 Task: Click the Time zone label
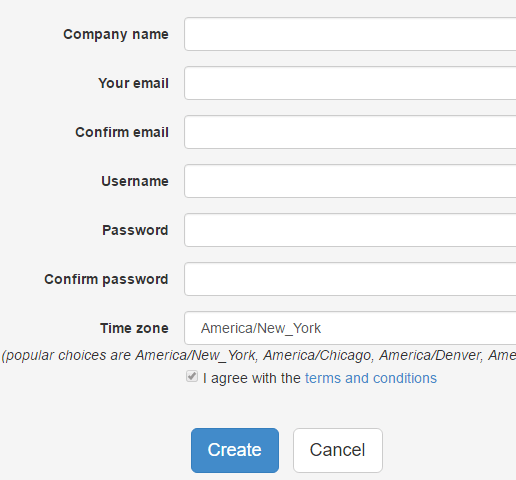pyautogui.click(x=134, y=328)
